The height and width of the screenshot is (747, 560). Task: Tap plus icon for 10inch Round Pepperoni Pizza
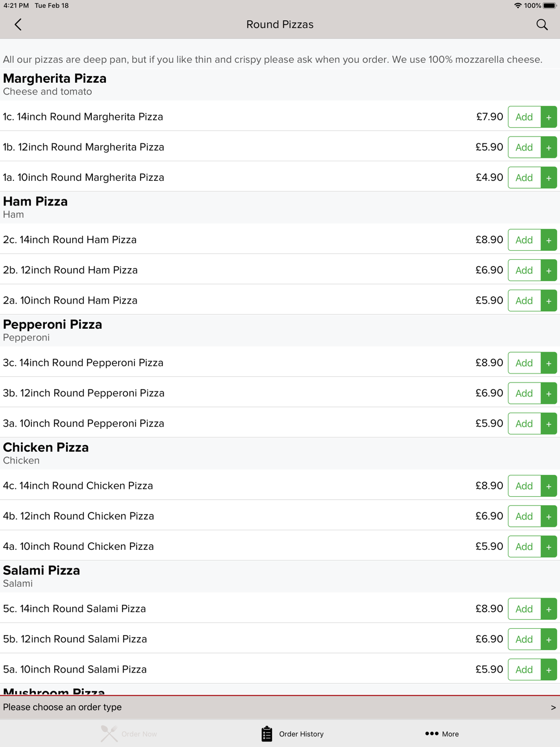[x=549, y=424]
